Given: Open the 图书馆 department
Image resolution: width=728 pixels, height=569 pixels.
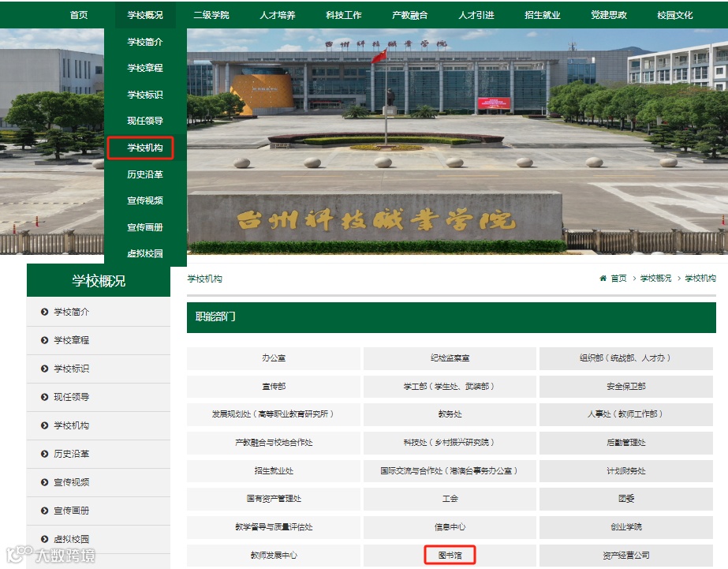Looking at the screenshot, I should click(x=450, y=555).
